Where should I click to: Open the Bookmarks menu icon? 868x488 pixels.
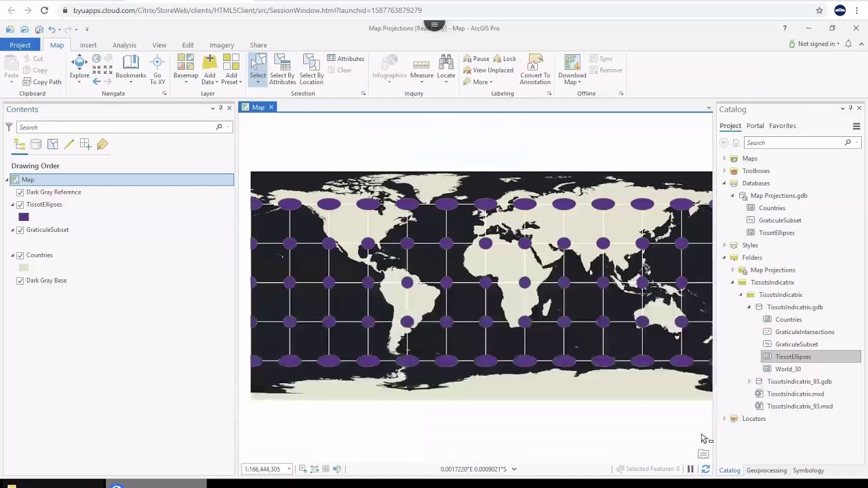coord(131,62)
